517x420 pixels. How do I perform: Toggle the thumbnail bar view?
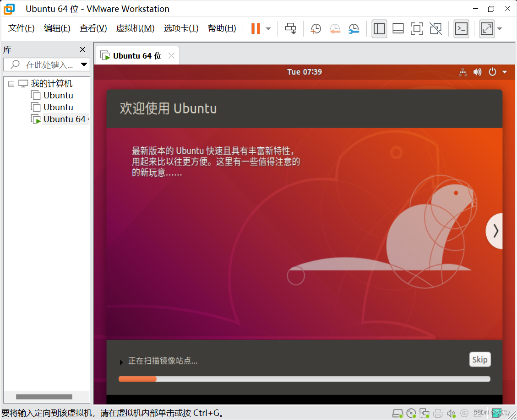point(398,29)
